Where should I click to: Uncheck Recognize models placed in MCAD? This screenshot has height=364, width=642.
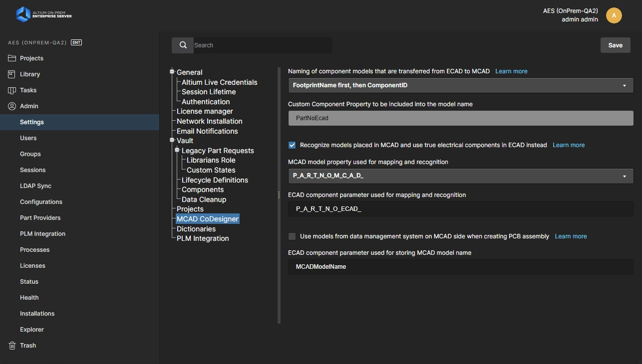[292, 145]
